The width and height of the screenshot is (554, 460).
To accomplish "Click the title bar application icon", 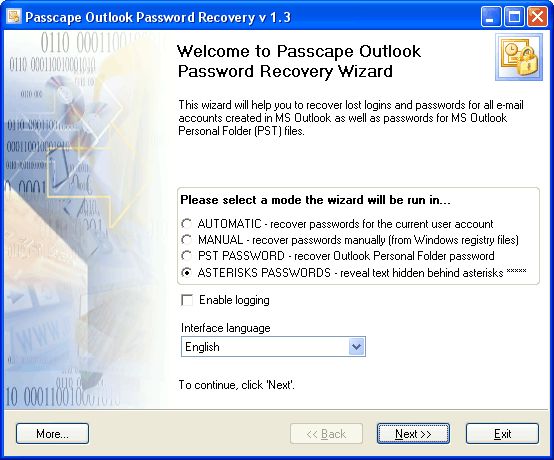I will (14, 16).
